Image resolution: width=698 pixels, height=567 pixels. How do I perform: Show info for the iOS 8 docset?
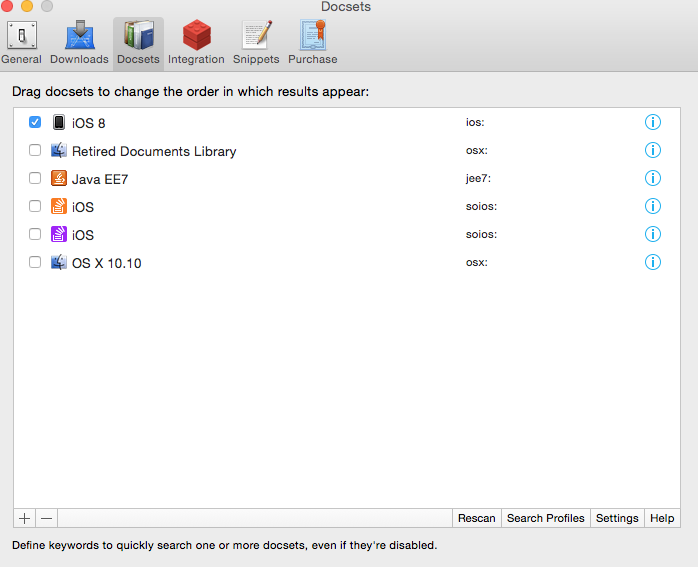(x=653, y=122)
